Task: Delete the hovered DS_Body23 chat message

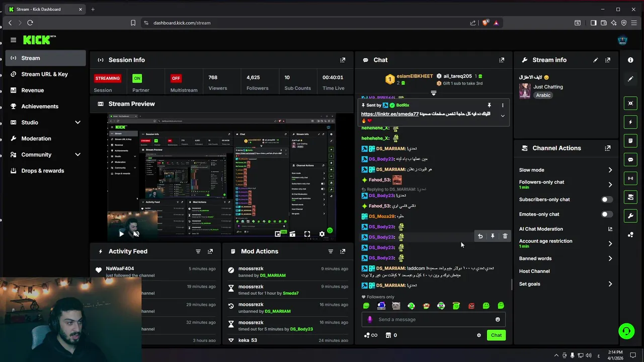Action: coord(505,236)
